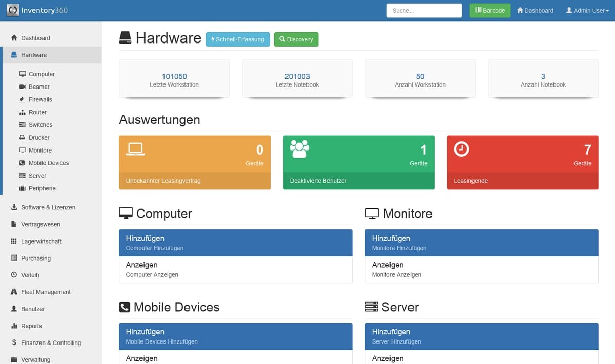Click the Firewalls flame icon
The image size is (615, 364).
click(x=23, y=100)
